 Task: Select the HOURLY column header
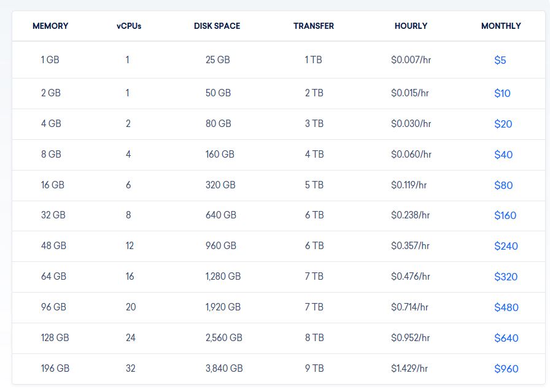pos(411,26)
